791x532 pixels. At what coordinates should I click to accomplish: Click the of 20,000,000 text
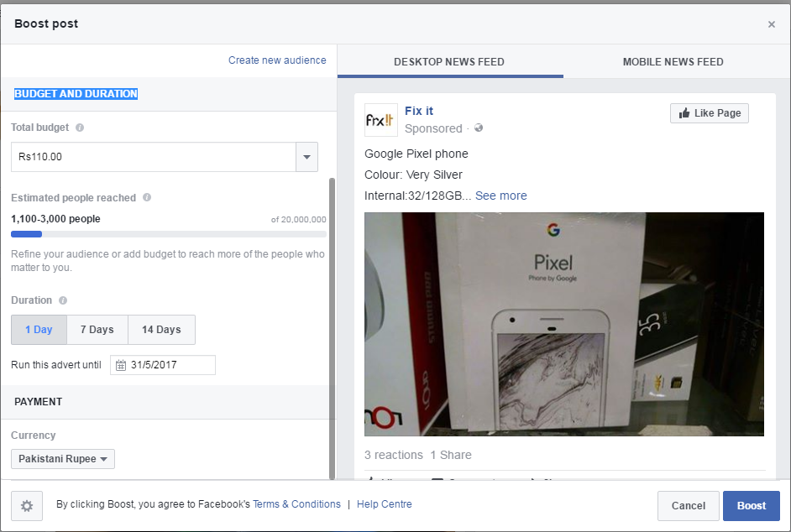299,219
